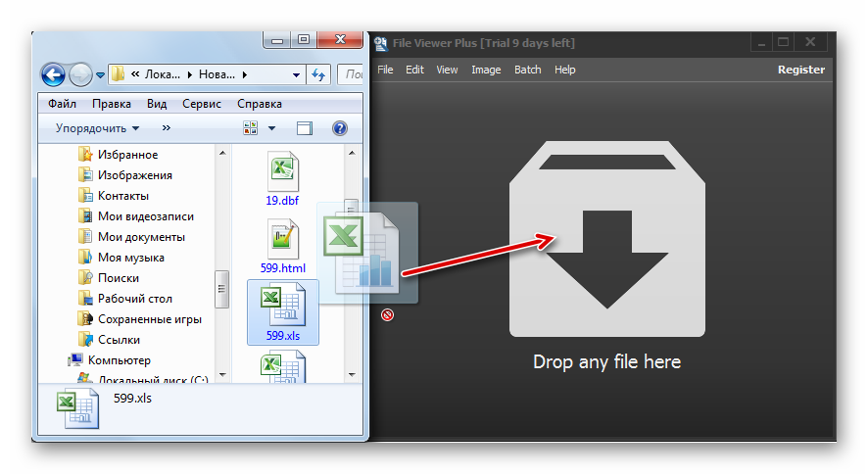Open File menu in File Viewer Plus
The height and width of the screenshot is (474, 868).
click(x=385, y=70)
